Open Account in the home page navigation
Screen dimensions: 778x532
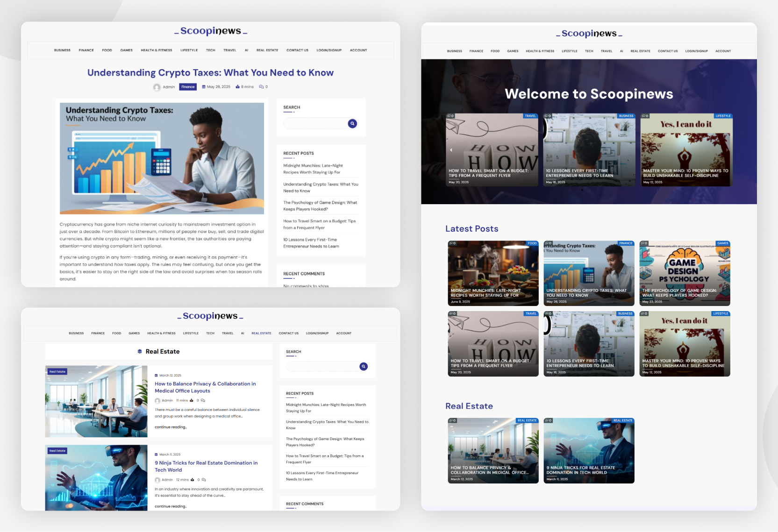(x=723, y=51)
